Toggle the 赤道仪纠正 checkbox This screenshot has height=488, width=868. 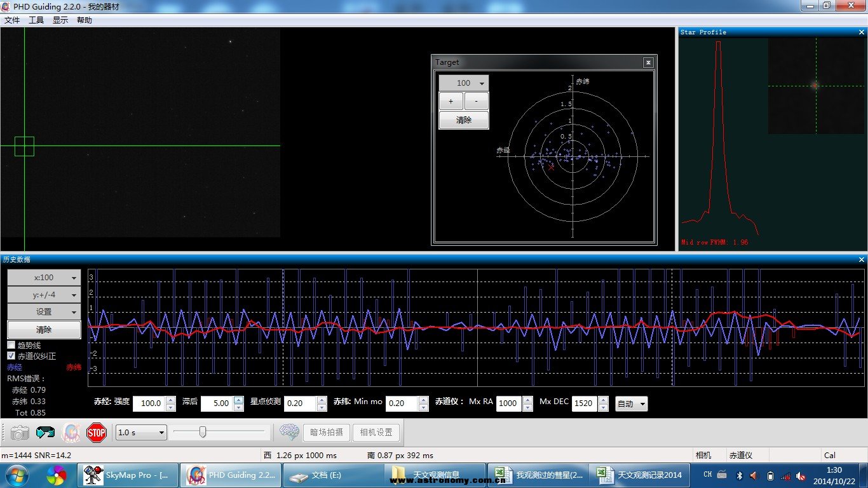coord(11,356)
